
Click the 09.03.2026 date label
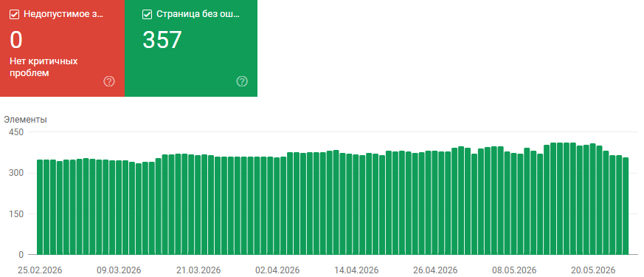pos(119,270)
